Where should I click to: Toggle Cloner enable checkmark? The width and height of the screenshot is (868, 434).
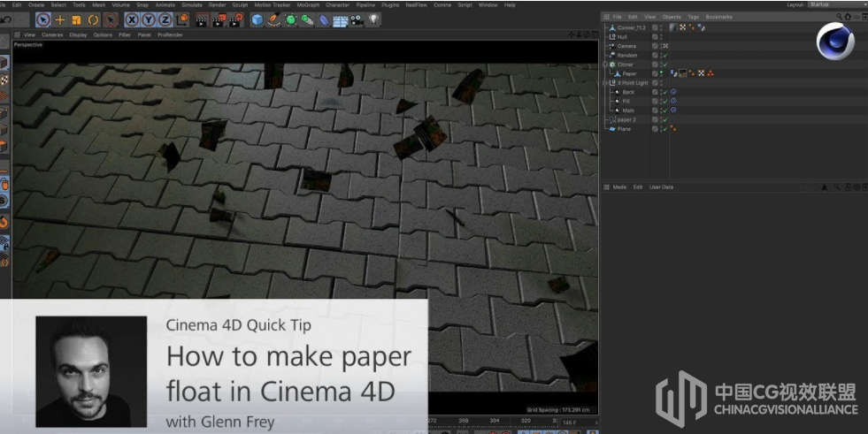(x=664, y=65)
